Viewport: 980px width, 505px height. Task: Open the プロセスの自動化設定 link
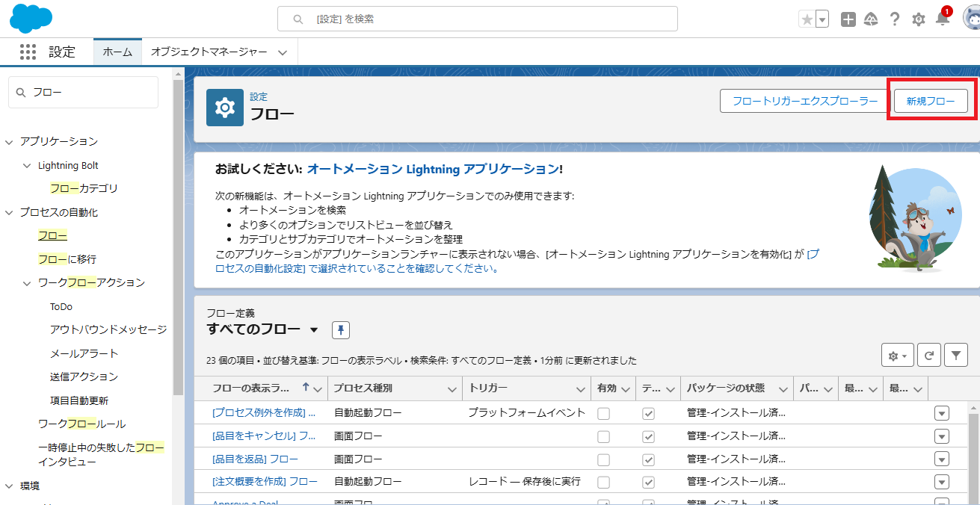pyautogui.click(x=517, y=261)
